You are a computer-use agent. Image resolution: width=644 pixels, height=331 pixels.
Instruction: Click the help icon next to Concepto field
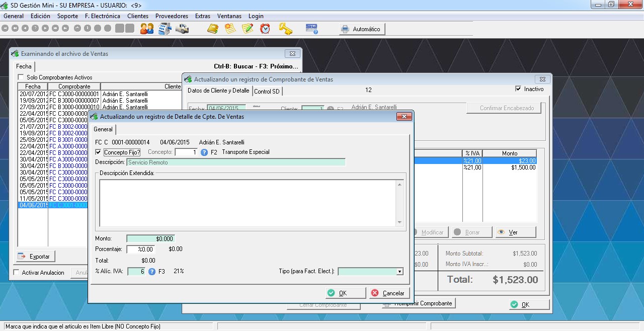[204, 152]
